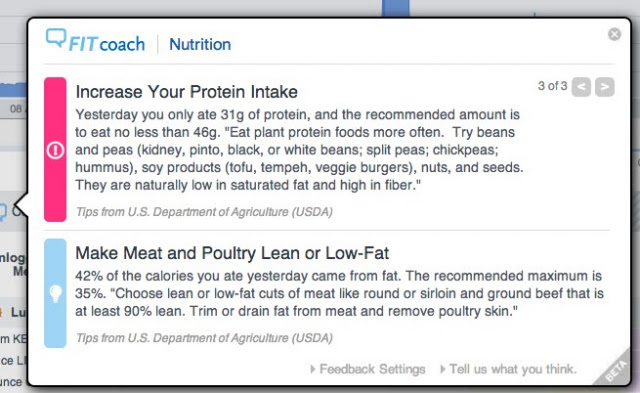Click the blue lightbulb tip icon
Screen dimensions: 640x393
coord(56,293)
